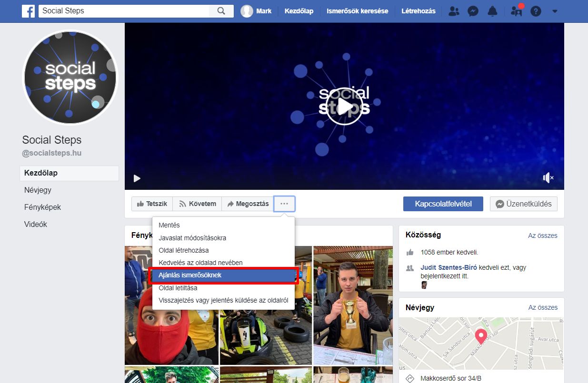Viewport: 588px width, 383px height.
Task: Unmute the cover video sound
Action: click(x=548, y=178)
